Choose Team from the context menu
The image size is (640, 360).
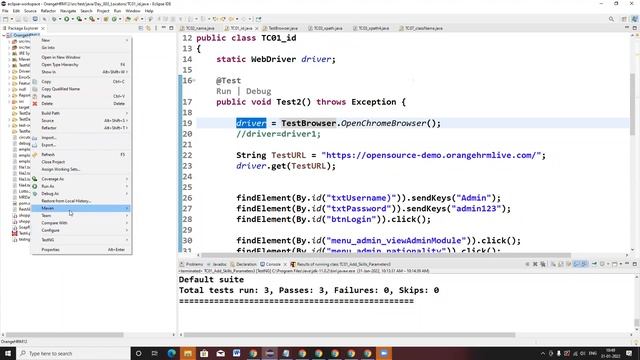(x=81, y=216)
